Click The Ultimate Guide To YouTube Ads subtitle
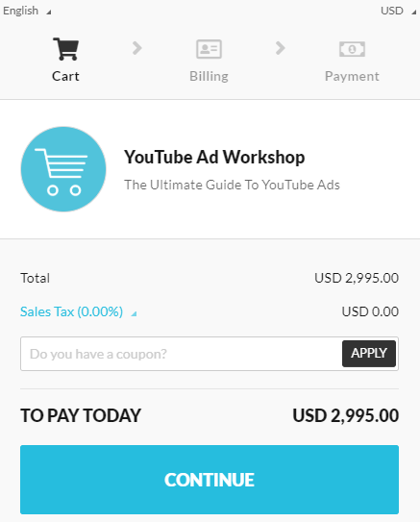Viewport: 420px width, 522px height. (x=232, y=185)
